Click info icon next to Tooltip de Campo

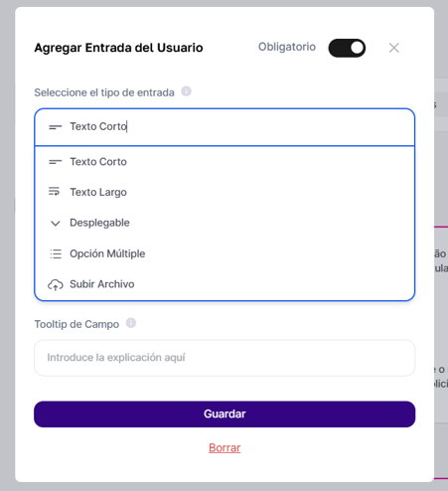pyautogui.click(x=131, y=323)
